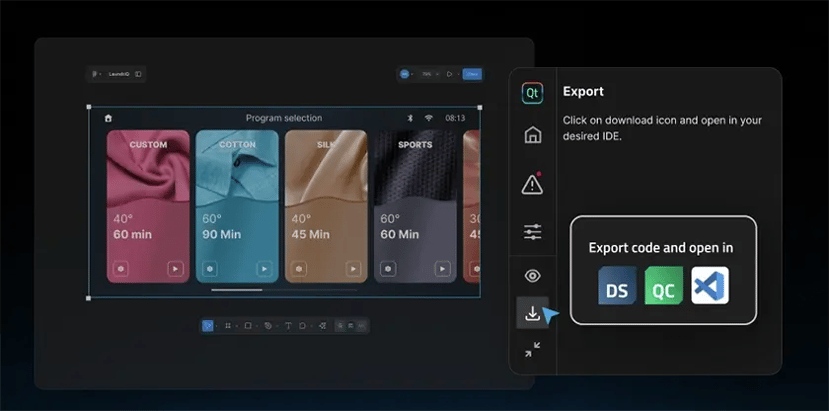Click the cube icon on the CUSTOM card
This screenshot has height=411, width=829.
point(121,269)
